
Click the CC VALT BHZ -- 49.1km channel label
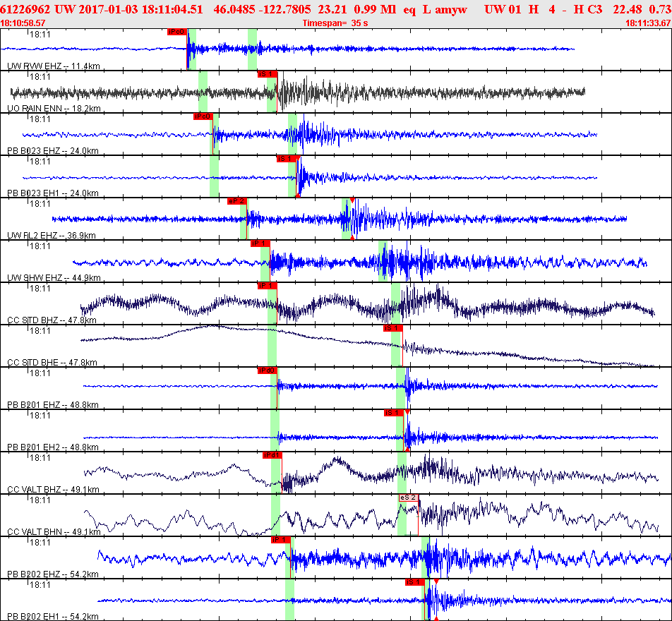54,490
